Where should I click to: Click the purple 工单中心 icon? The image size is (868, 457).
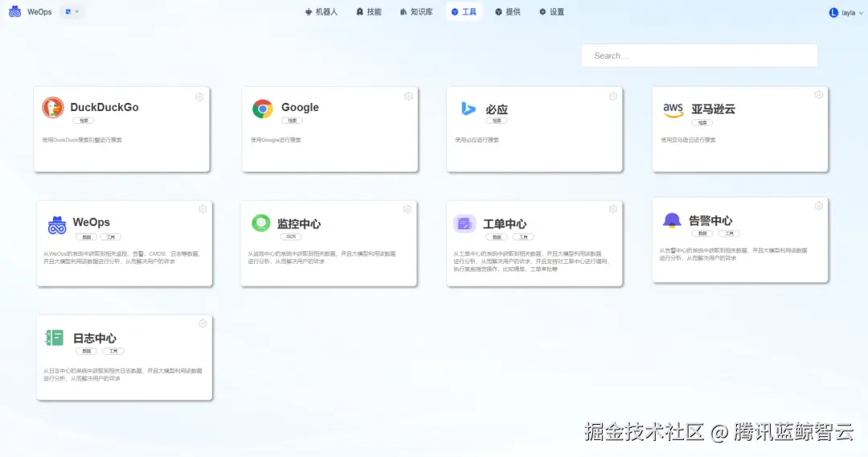click(x=465, y=224)
